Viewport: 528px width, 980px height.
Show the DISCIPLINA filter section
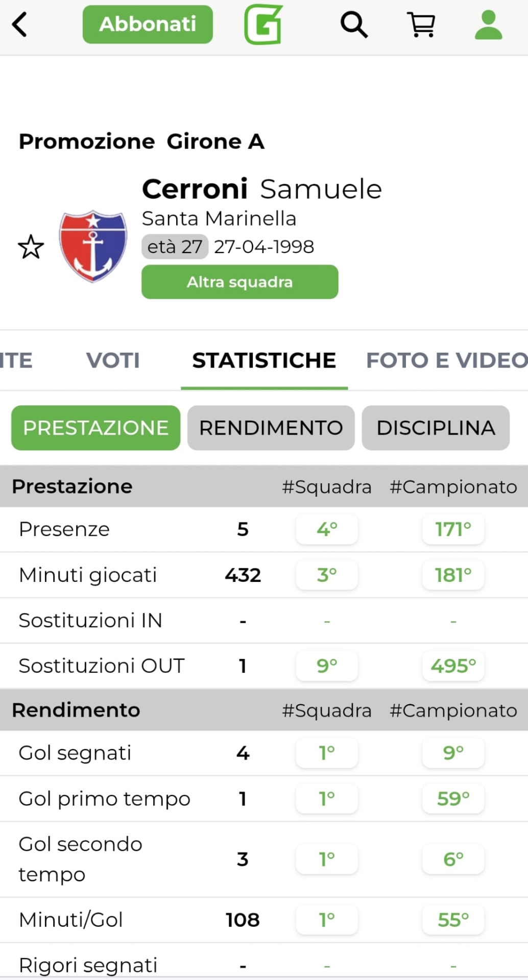click(436, 428)
